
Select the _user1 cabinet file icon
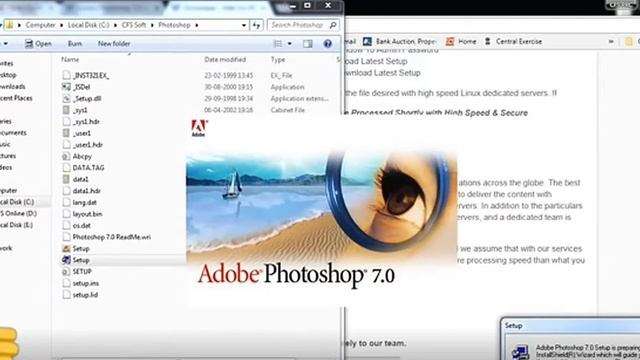click(66, 133)
